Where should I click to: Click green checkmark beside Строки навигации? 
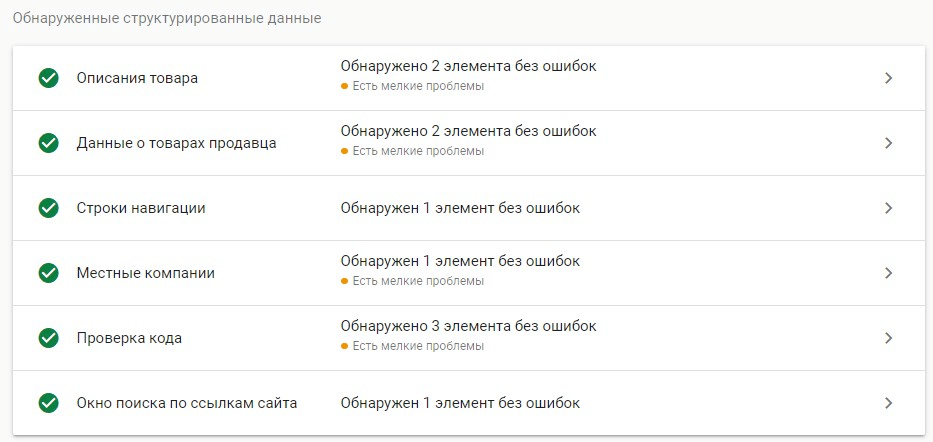[x=48, y=208]
